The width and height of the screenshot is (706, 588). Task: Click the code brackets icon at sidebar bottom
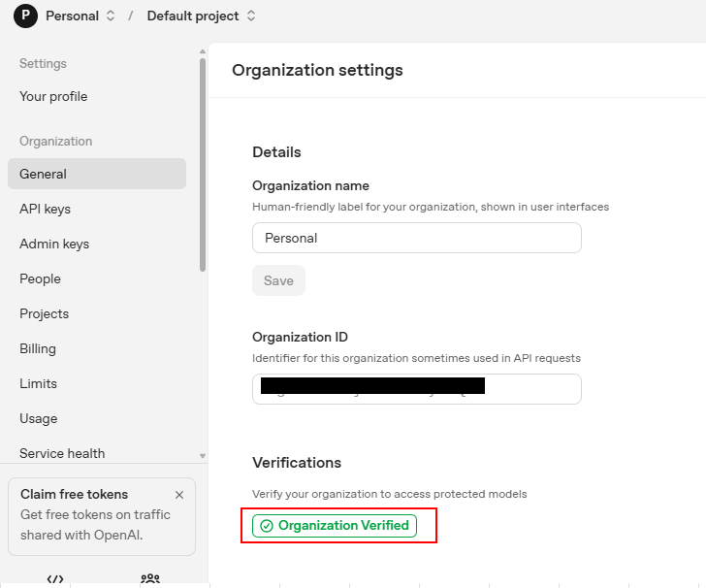[x=55, y=579]
